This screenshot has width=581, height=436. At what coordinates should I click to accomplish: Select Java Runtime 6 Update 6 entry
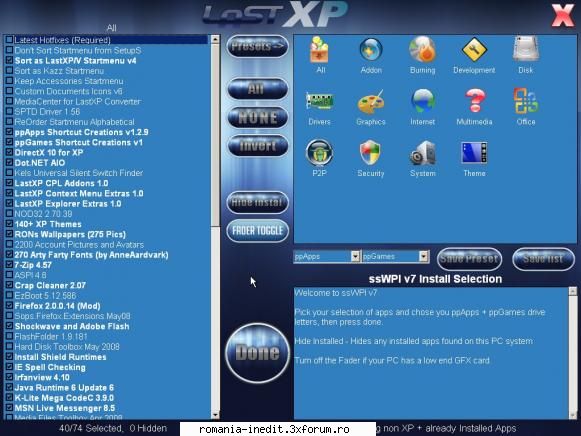coord(64,387)
